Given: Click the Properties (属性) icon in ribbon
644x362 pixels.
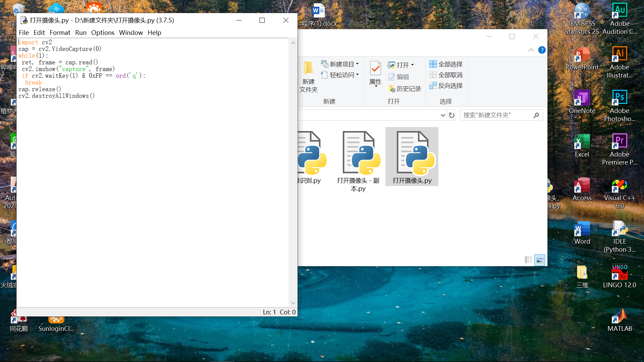Looking at the screenshot, I should (x=375, y=69).
